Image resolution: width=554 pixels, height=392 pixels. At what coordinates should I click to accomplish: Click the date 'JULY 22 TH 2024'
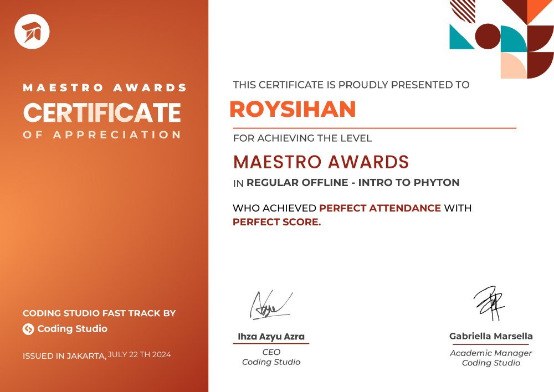pyautogui.click(x=140, y=354)
